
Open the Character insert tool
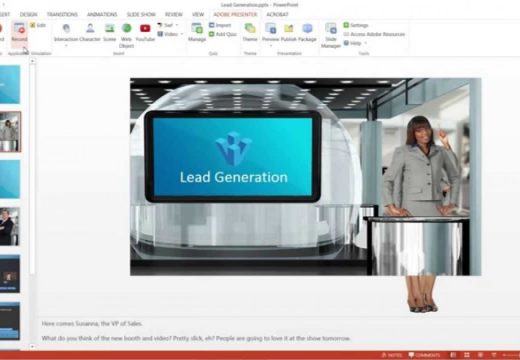tap(90, 33)
